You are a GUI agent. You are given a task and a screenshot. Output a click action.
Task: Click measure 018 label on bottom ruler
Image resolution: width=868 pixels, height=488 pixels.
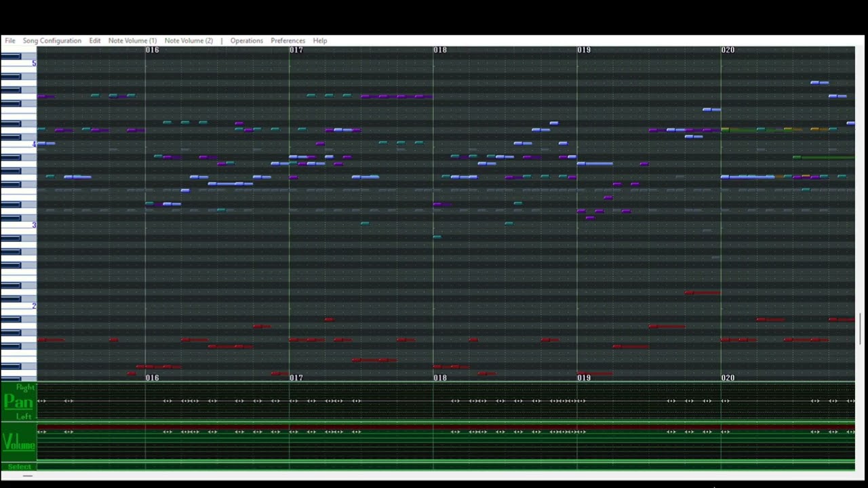[440, 378]
